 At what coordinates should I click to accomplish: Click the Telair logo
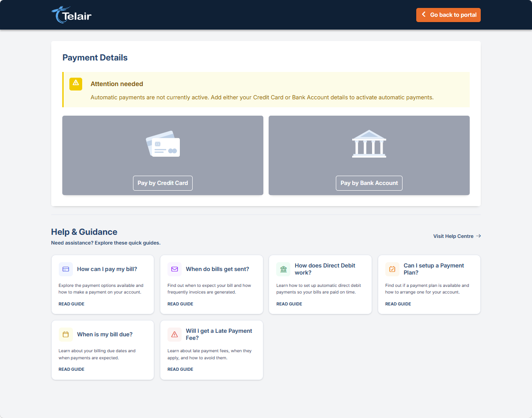[x=72, y=15]
